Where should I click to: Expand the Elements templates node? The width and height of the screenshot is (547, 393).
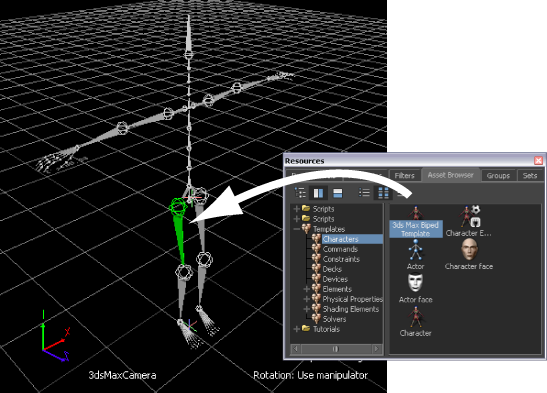(x=307, y=289)
